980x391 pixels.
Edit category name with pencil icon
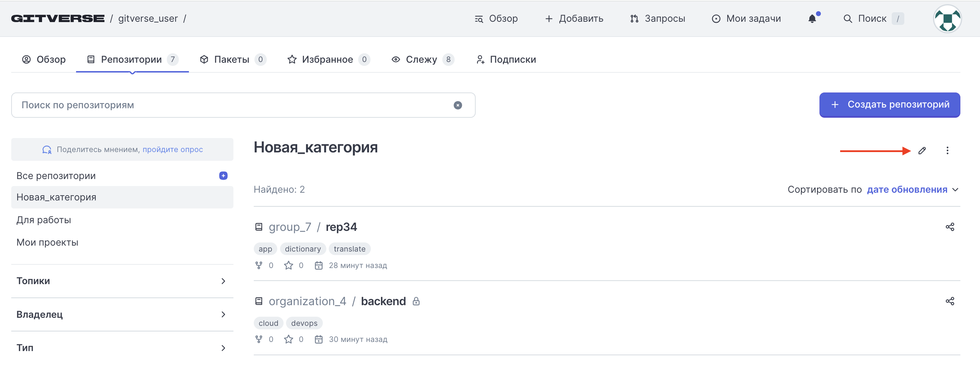922,151
